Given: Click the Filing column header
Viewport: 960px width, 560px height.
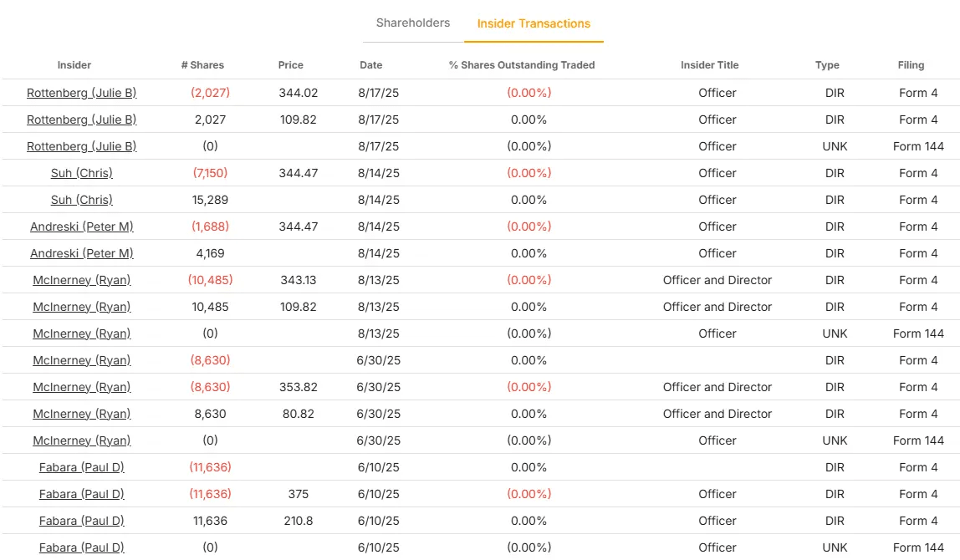Looking at the screenshot, I should tap(911, 65).
